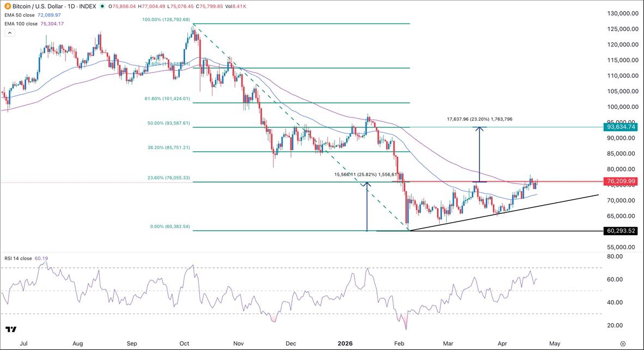Click the teal 93,634.74 axis label

pyautogui.click(x=621, y=126)
